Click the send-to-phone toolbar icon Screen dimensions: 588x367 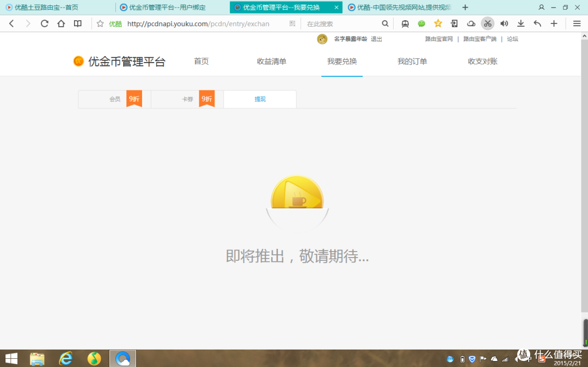click(455, 23)
